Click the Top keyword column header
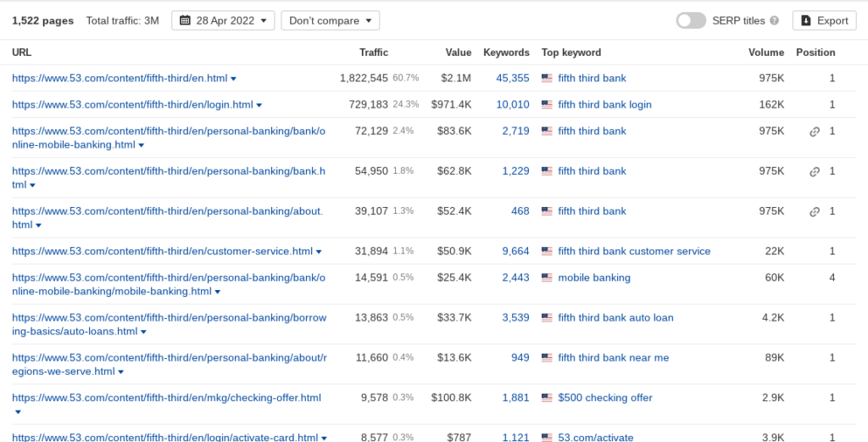 click(570, 53)
